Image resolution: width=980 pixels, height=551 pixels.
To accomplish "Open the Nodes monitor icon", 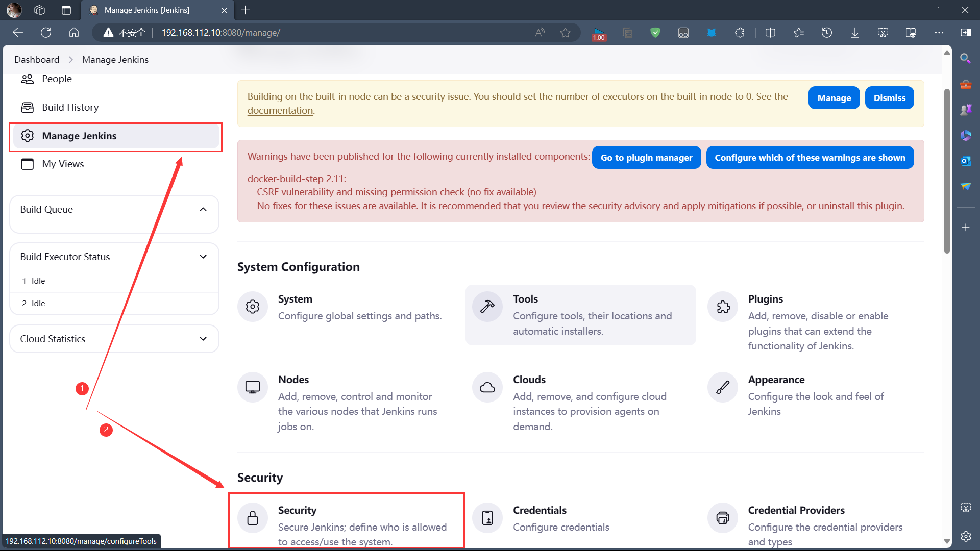I will tap(253, 387).
